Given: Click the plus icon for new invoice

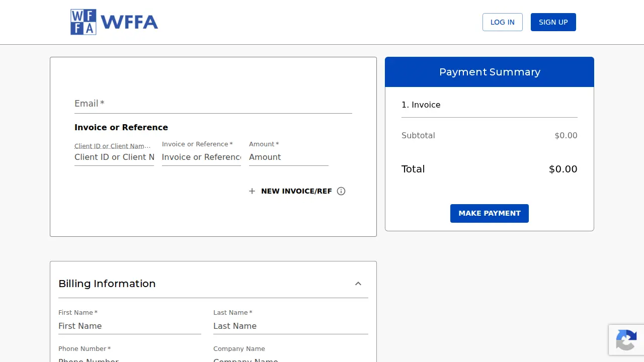Looking at the screenshot, I should [x=252, y=191].
